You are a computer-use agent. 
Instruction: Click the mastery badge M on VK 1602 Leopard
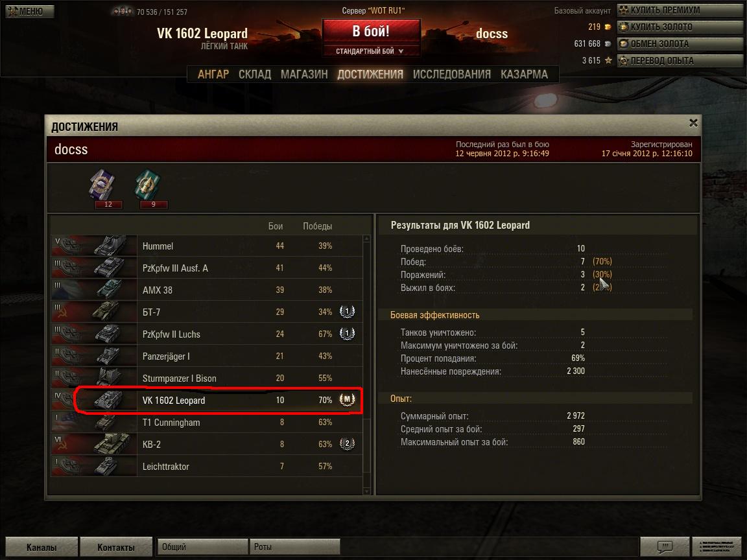coord(347,399)
